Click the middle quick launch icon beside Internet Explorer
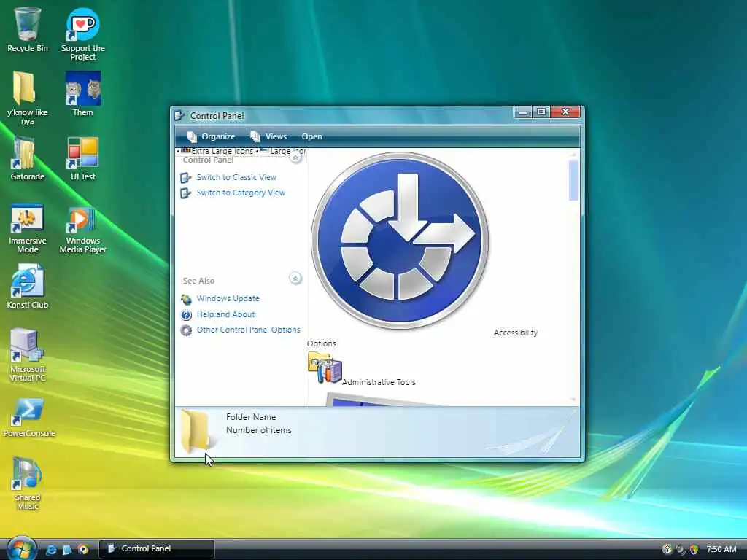Viewport: 747px width, 560px height. [x=66, y=550]
